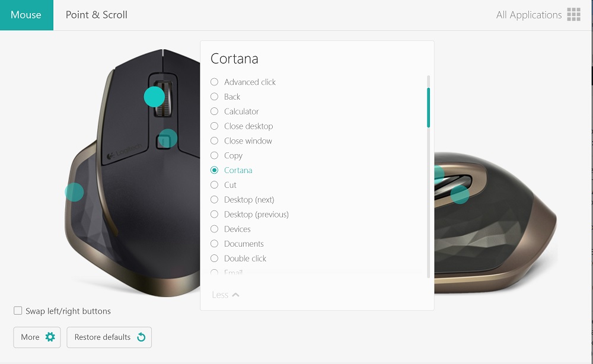Image resolution: width=593 pixels, height=364 pixels.
Task: Open the All Applications grid icon
Action: (x=573, y=14)
